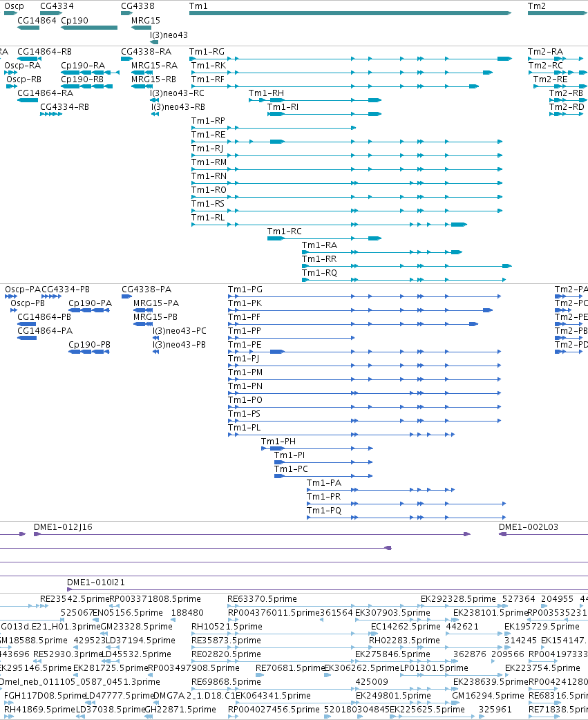The height and width of the screenshot is (720, 588).
Task: Select transcript MRG15-RA
Action: (x=142, y=73)
